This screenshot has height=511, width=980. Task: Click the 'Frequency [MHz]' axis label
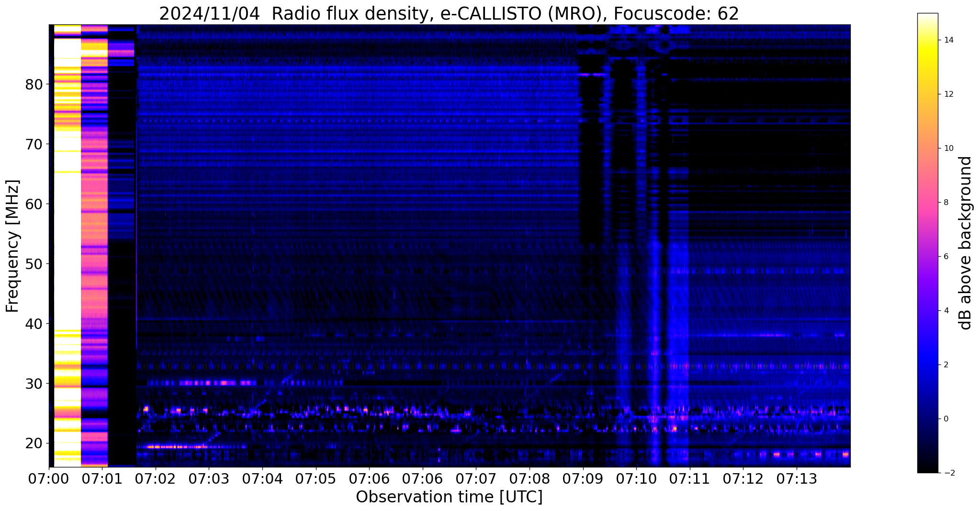pos(13,246)
